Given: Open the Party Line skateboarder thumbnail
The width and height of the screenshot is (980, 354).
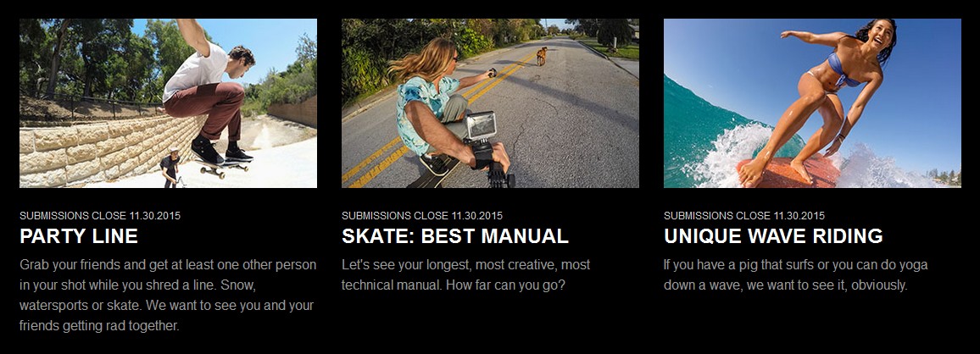Looking at the screenshot, I should (x=168, y=103).
